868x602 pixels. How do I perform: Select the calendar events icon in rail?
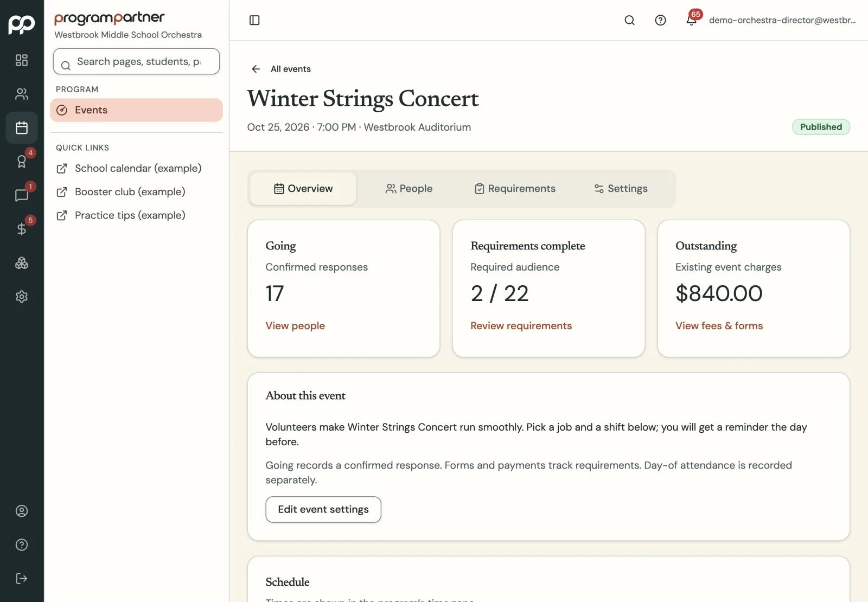pos(22,128)
